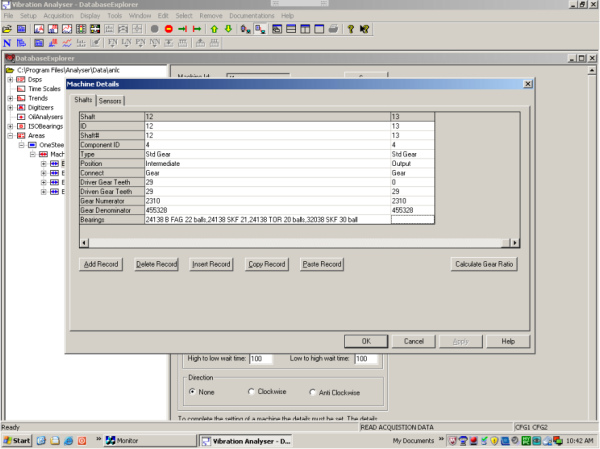600x449 pixels.
Task: Open the File menu
Action: tap(8, 16)
